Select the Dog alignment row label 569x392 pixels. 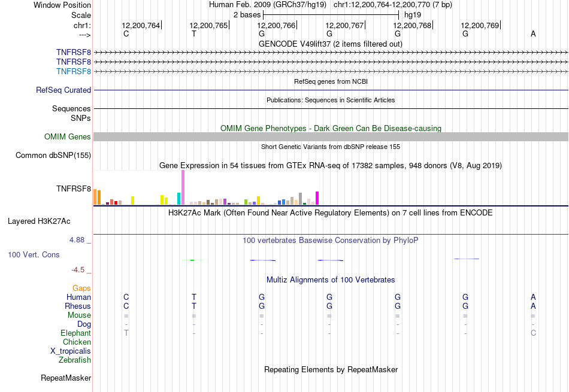pyautogui.click(x=84, y=324)
